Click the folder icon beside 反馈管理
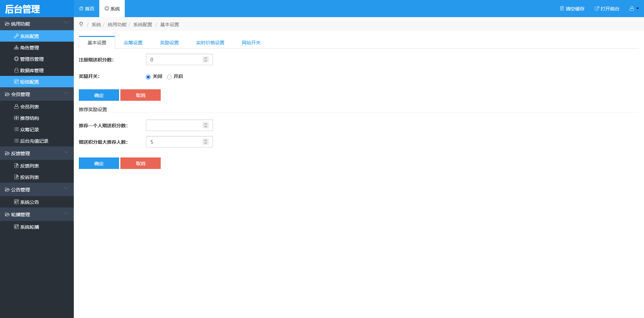The height and width of the screenshot is (318, 644). tap(7, 153)
